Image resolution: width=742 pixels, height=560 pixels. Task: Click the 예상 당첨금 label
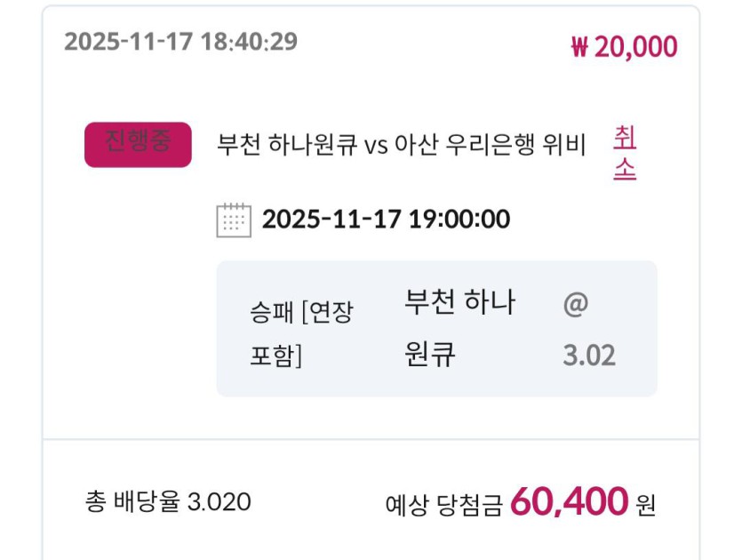pyautogui.click(x=443, y=505)
